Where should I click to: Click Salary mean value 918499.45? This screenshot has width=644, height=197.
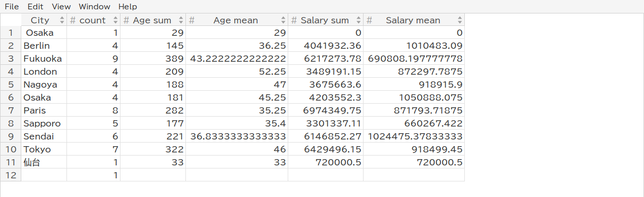[414, 149]
